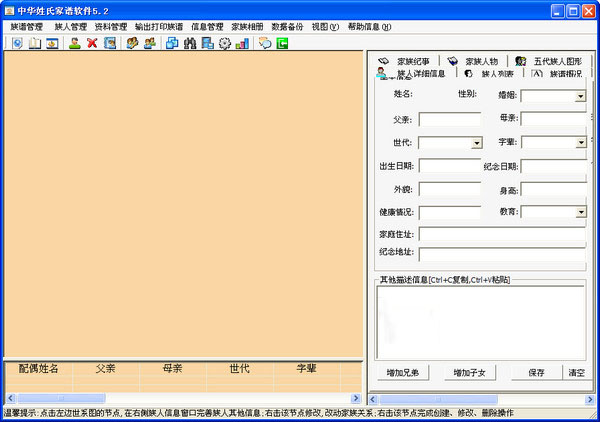Click the detail panel horizontal scrollbar thumb
600x422 pixels.
(439, 400)
